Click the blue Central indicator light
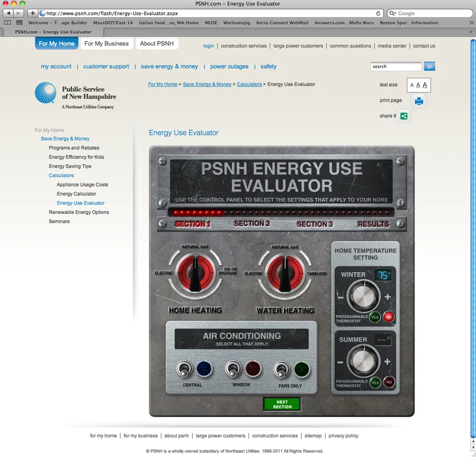This screenshot has width=476, height=457. [204, 369]
